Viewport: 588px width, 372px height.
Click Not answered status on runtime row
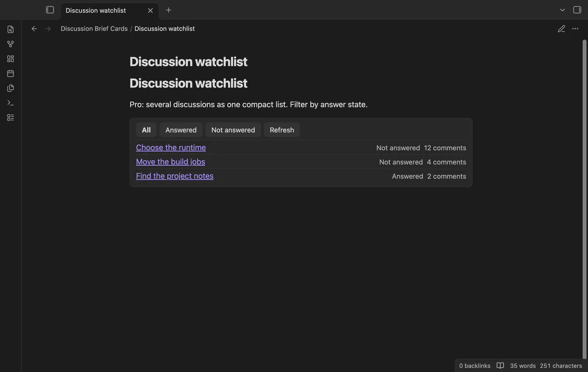(398, 148)
